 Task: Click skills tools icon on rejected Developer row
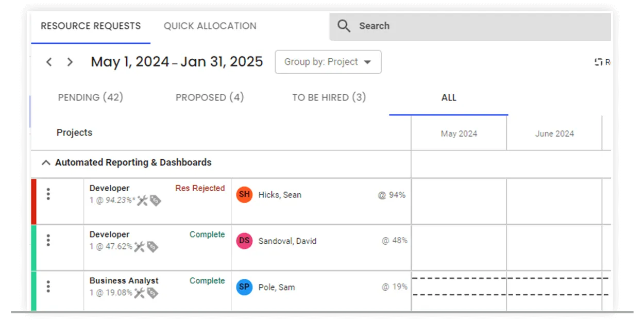point(142,201)
